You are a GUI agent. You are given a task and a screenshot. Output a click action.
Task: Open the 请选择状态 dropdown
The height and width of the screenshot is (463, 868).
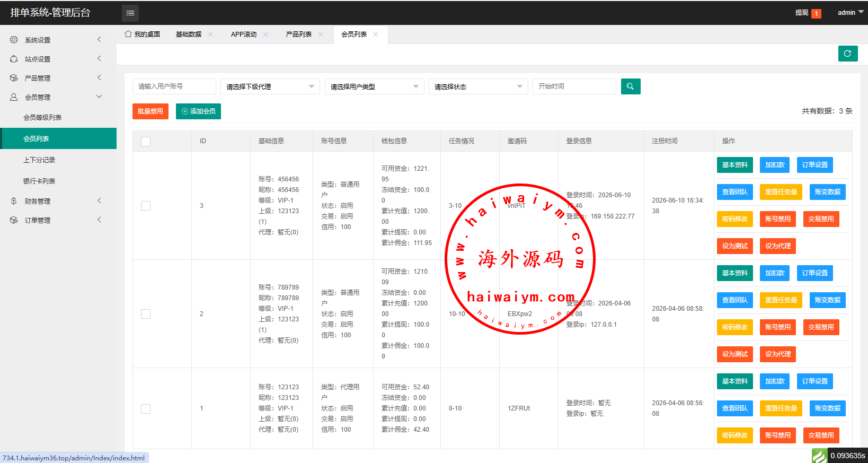coord(478,86)
